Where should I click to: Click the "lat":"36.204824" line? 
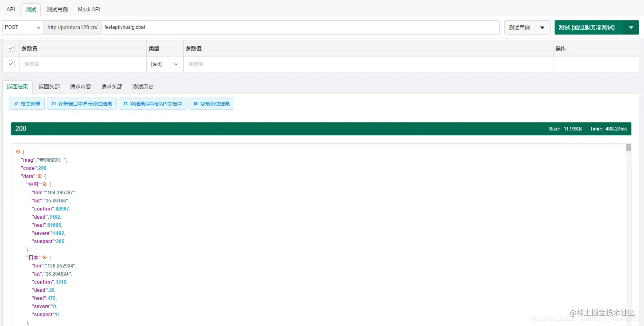click(x=52, y=274)
